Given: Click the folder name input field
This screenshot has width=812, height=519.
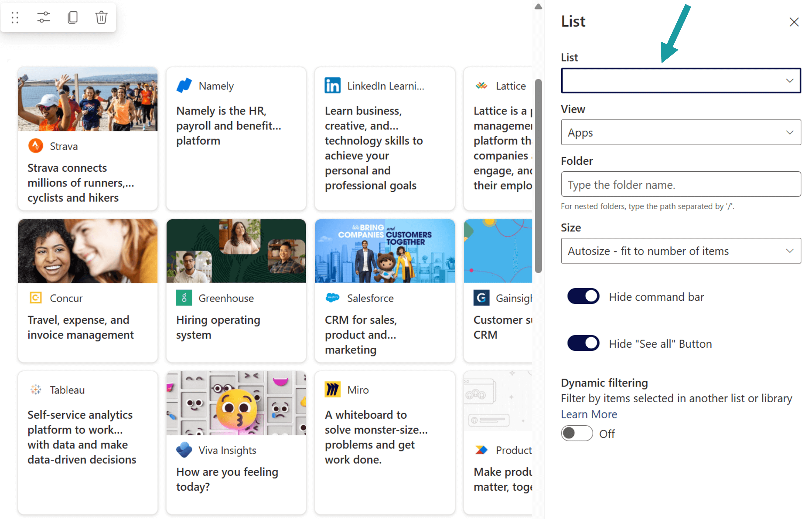Looking at the screenshot, I should click(x=680, y=184).
